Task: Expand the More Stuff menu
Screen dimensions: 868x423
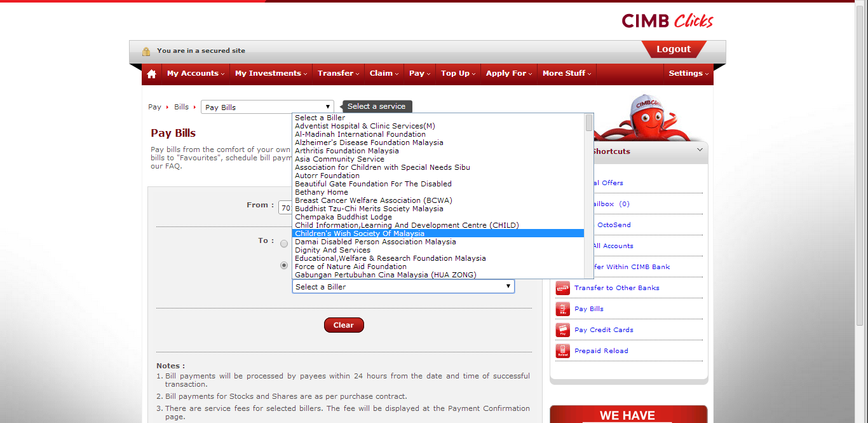Action: (x=567, y=74)
